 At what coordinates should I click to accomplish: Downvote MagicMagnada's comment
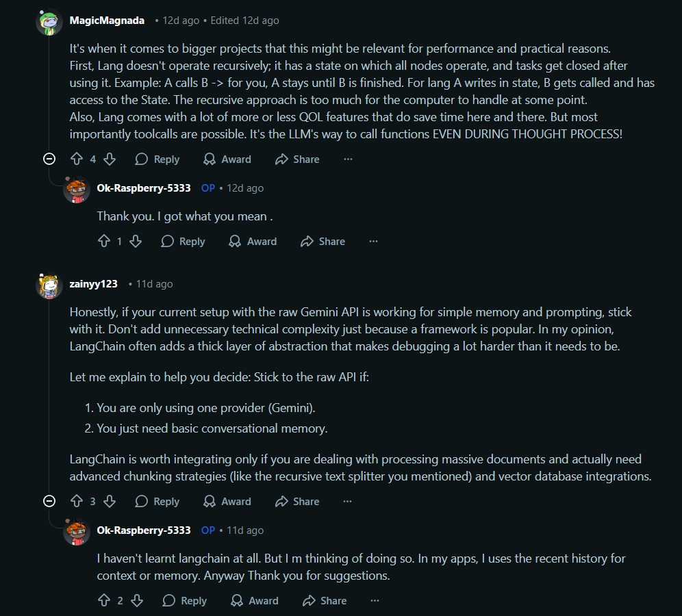110,159
